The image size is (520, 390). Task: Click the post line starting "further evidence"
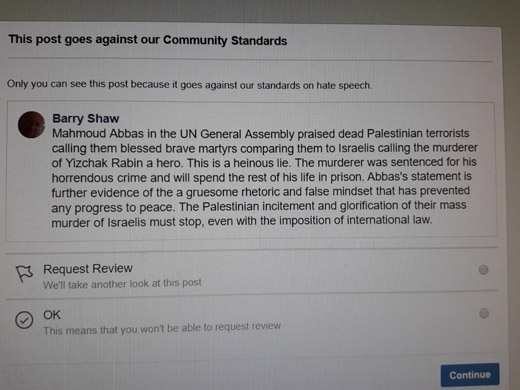pos(261,192)
